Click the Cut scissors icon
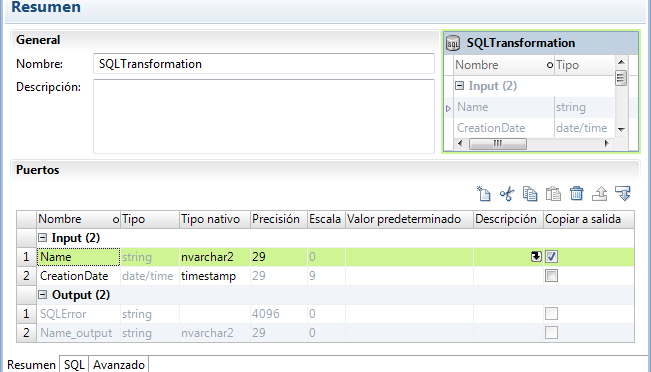This screenshot has width=651, height=372. tap(507, 194)
